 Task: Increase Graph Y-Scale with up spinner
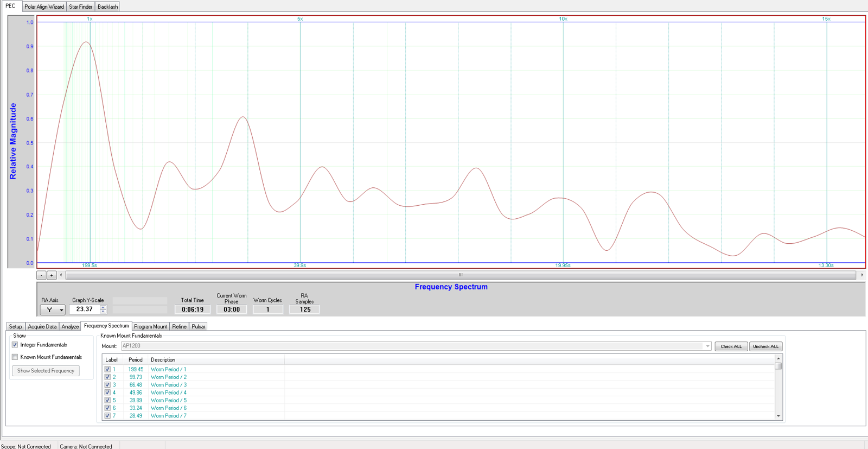click(x=103, y=307)
